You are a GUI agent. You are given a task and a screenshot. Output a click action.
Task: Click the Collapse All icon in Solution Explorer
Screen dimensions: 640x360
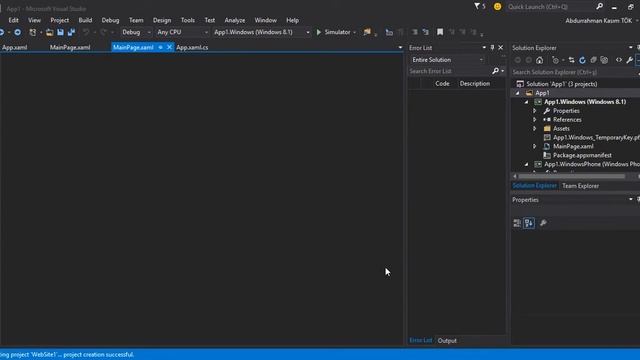point(593,60)
